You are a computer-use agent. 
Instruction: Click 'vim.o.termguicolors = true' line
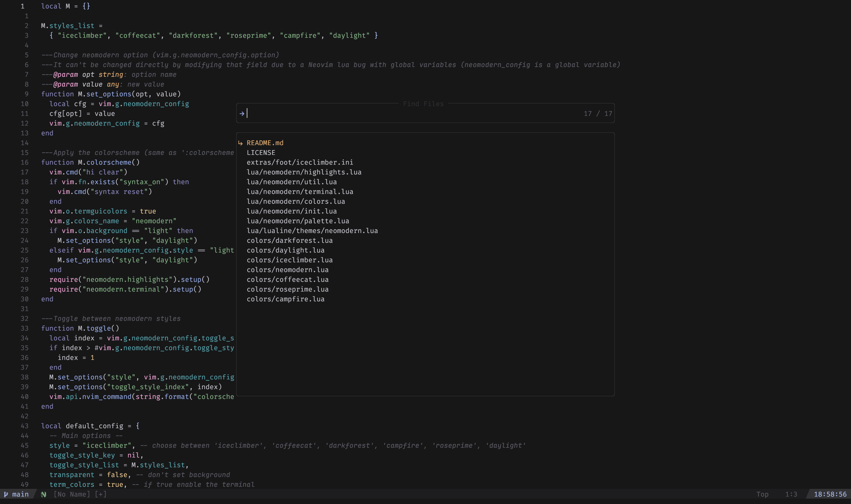click(x=103, y=211)
